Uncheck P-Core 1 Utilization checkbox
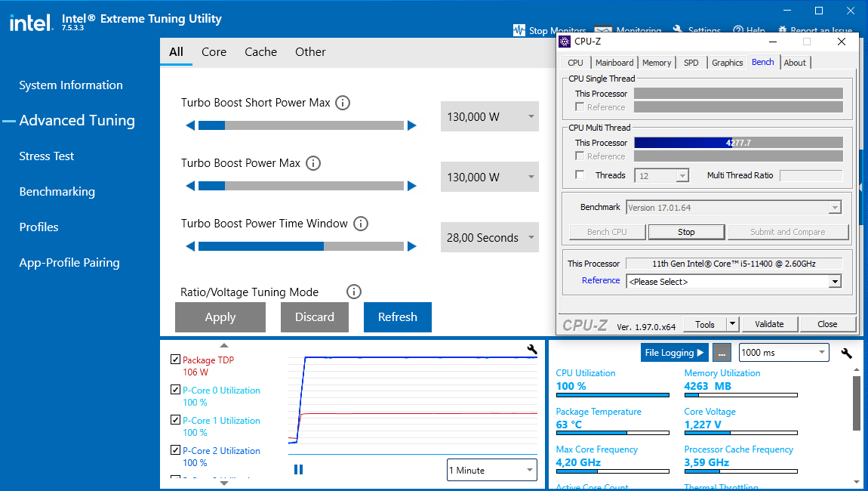 (175, 419)
